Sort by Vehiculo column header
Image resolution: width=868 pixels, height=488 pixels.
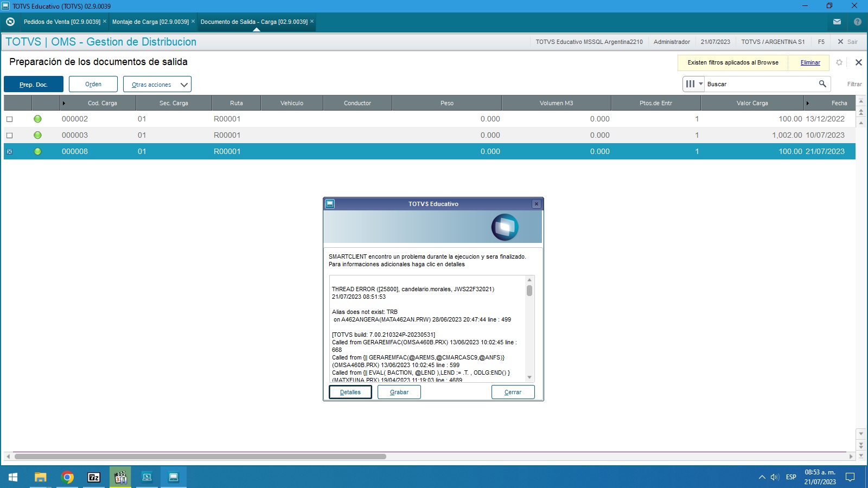(292, 103)
